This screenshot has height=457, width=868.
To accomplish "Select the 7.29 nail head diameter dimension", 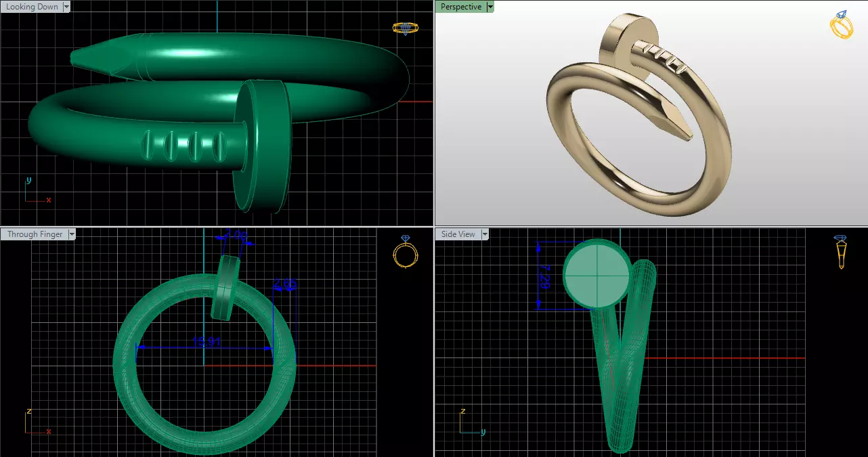I will pos(544,276).
